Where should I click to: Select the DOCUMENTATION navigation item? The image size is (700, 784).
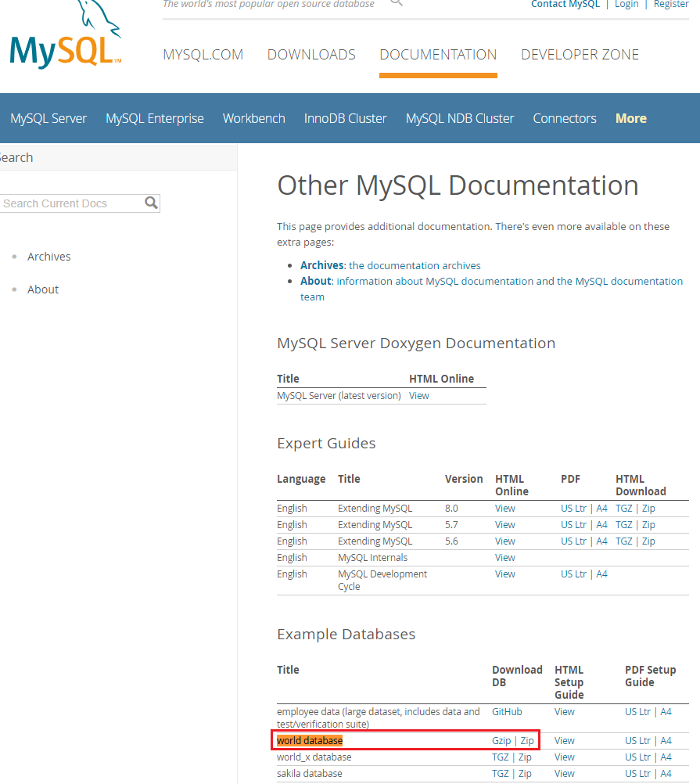(438, 55)
